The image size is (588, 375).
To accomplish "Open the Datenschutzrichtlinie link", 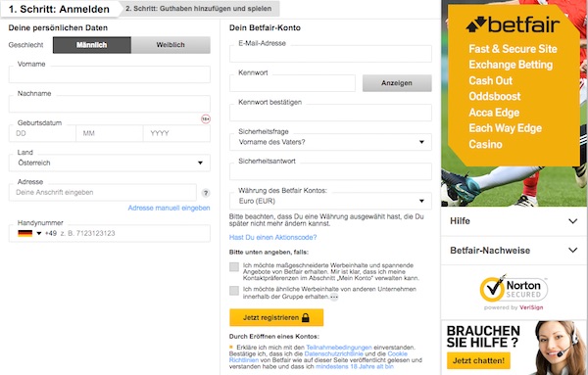I will pos(334,353).
